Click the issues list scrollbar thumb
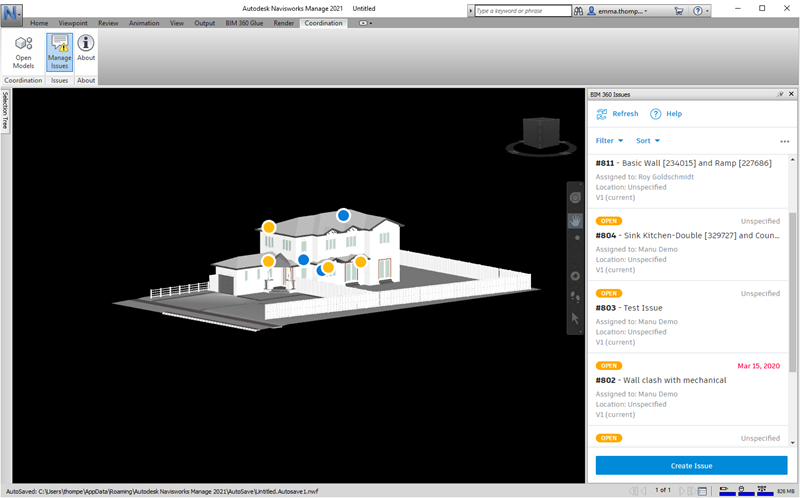Image resolution: width=800 pixels, height=498 pixels. tap(792, 292)
